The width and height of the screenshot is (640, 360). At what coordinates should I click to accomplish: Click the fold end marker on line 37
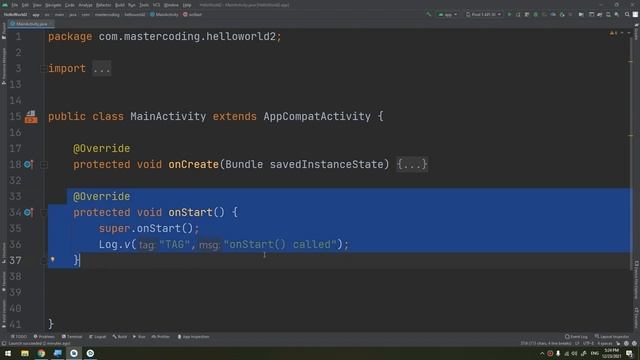click(x=44, y=260)
